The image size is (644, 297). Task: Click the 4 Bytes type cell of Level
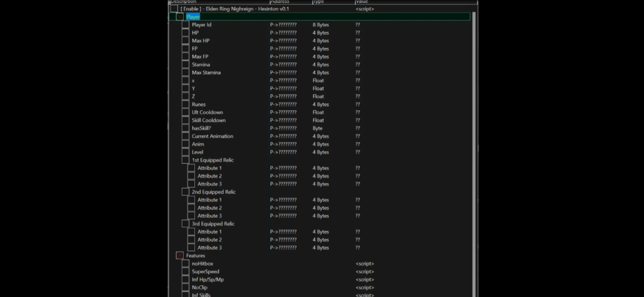[321, 152]
